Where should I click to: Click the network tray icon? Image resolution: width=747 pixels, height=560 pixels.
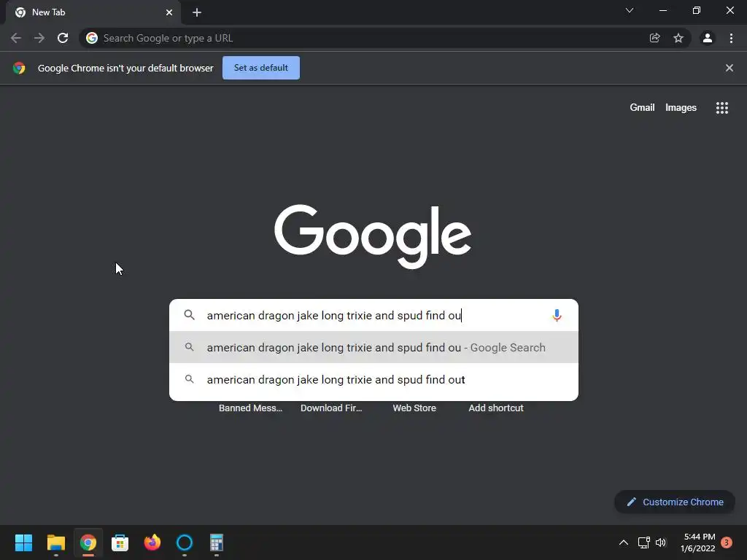pos(643,542)
